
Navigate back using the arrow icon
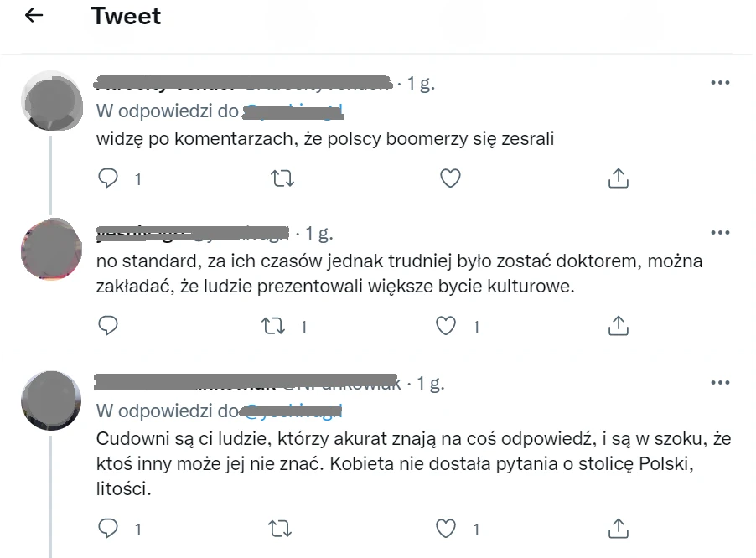click(x=33, y=15)
